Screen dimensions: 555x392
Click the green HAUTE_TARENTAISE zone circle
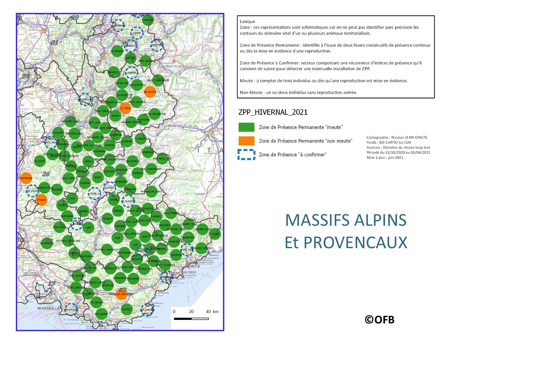[158, 80]
